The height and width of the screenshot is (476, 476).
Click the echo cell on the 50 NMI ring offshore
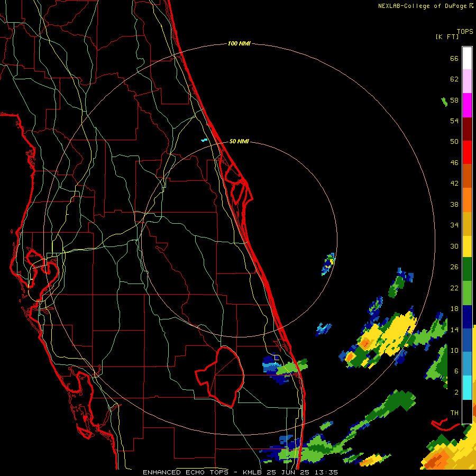328,264
